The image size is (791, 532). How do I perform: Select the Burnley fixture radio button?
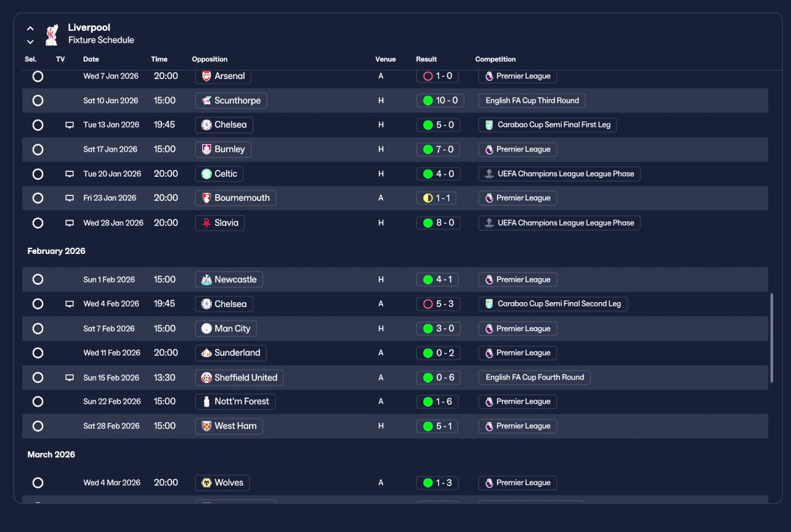point(38,150)
